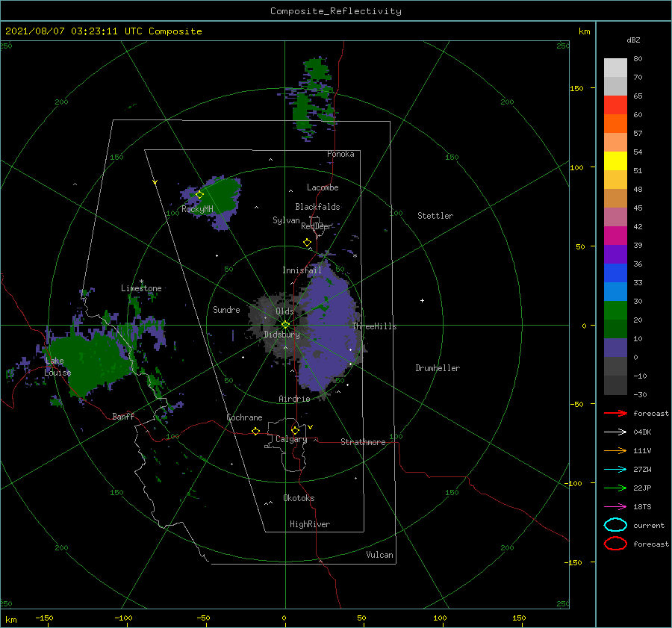The image size is (672, 628).
Task: Click the white 70-80 dBZ swatch
Action: click(615, 68)
